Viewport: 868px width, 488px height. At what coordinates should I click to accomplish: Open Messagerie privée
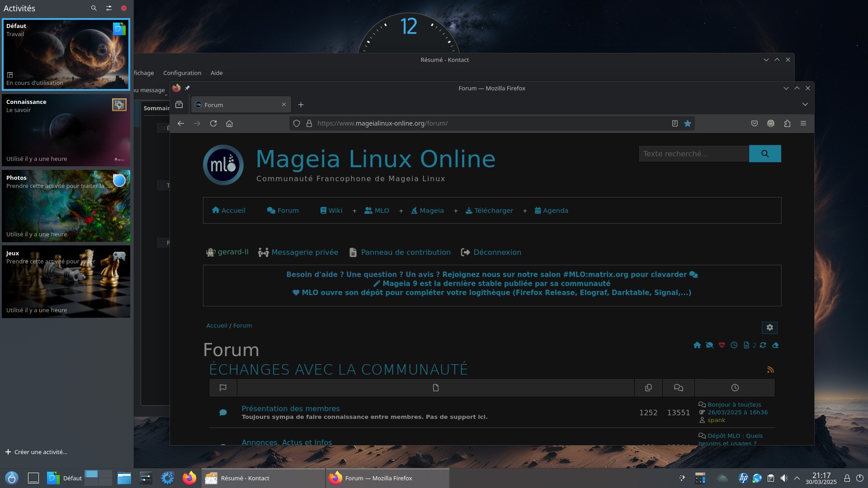pyautogui.click(x=298, y=252)
